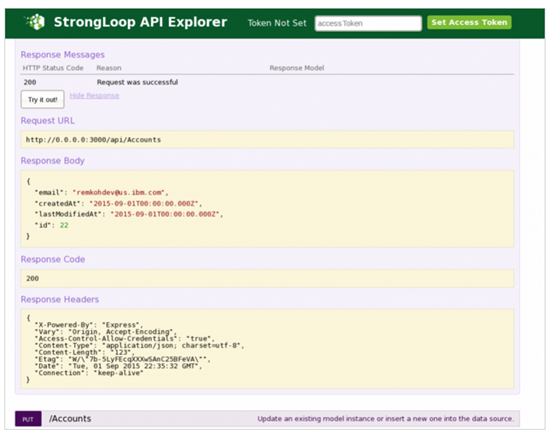Click the "createdAt" line in response body
The height and width of the screenshot is (434, 553).
(x=118, y=203)
